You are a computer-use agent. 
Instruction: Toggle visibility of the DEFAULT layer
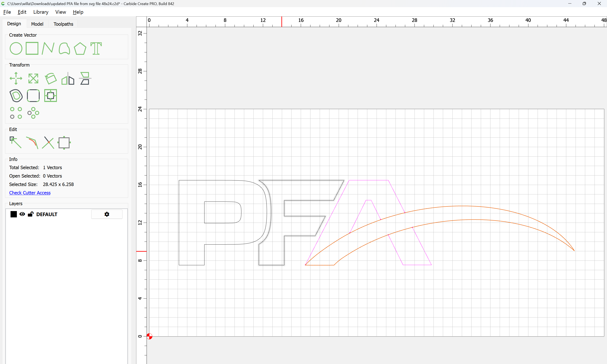(22, 214)
